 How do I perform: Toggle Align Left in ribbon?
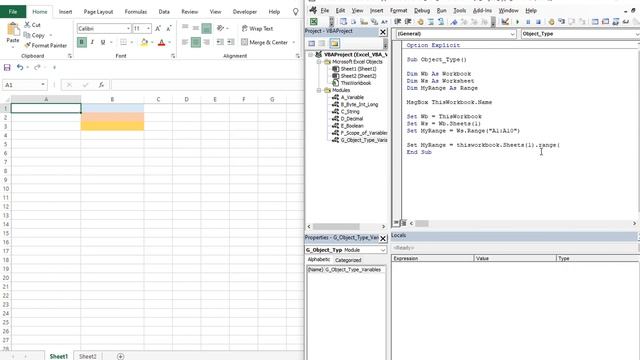pos(185,42)
